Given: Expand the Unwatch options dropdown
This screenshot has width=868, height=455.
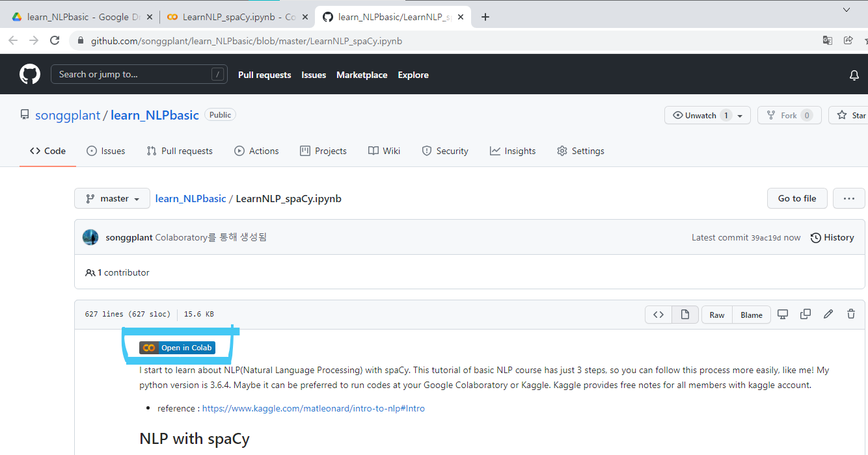Looking at the screenshot, I should [x=740, y=115].
